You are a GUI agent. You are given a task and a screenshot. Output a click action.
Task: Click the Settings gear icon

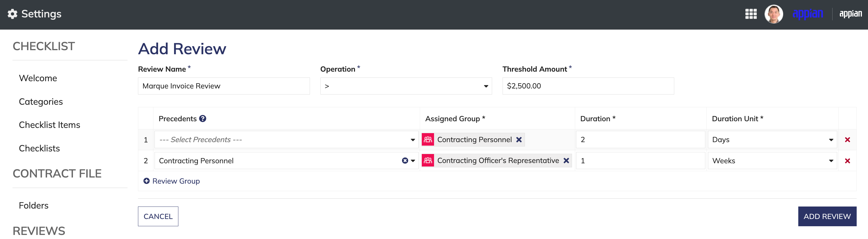[x=12, y=14]
